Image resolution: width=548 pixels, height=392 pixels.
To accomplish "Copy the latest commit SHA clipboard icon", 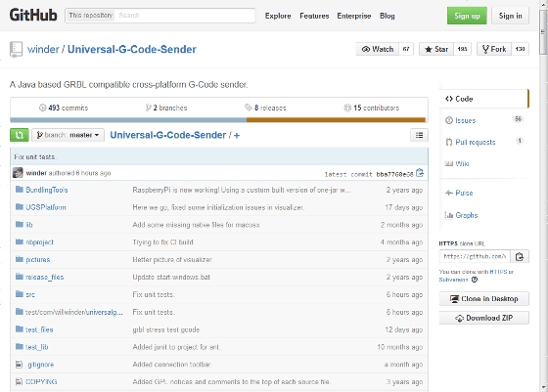I will [420, 173].
